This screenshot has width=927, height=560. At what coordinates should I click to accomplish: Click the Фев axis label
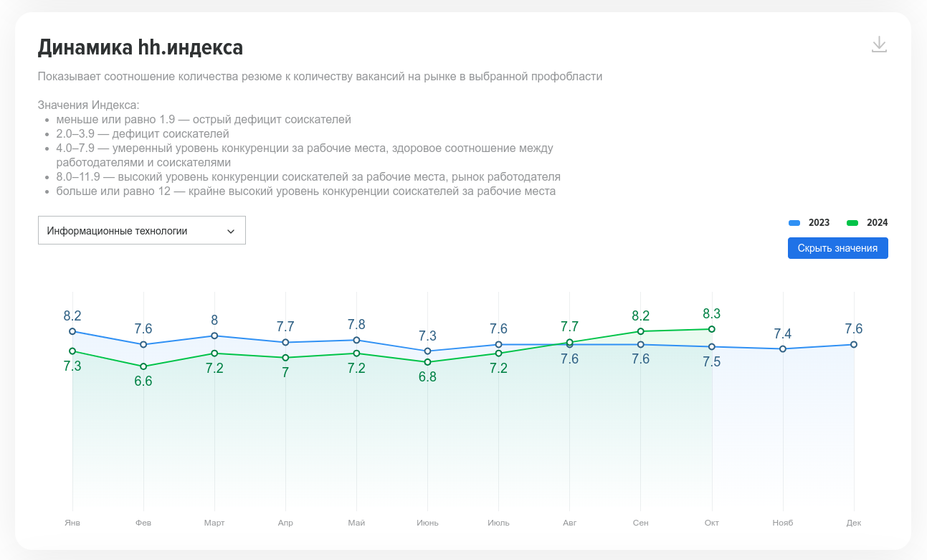(x=143, y=523)
